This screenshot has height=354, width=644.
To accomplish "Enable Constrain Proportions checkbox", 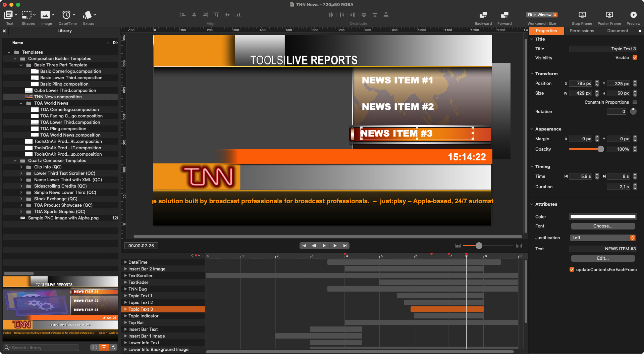I will 635,102.
